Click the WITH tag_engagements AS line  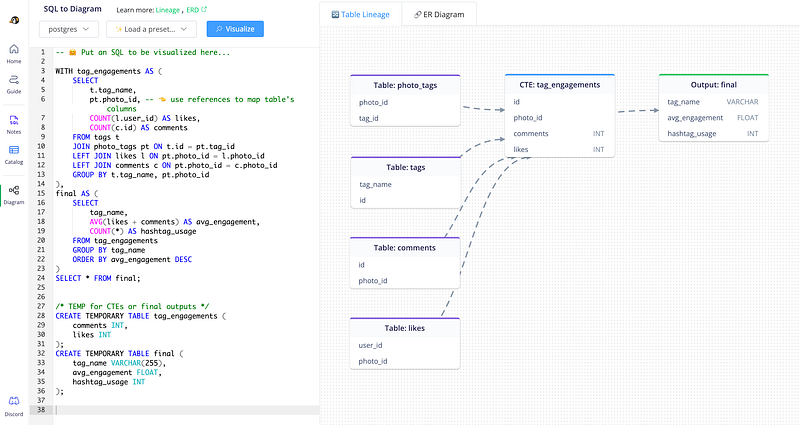109,71
